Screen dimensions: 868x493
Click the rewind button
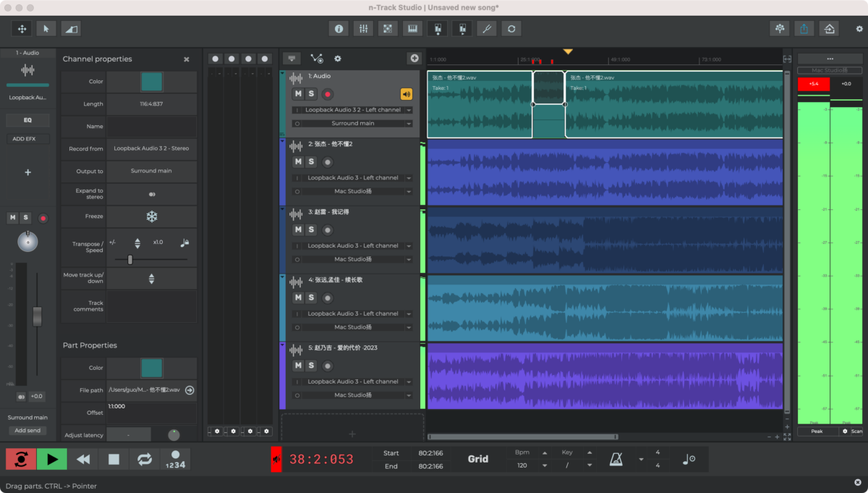(x=83, y=459)
